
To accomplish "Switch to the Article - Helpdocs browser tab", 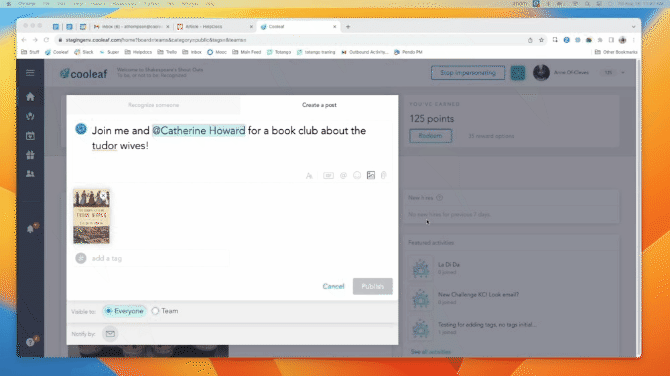I will pyautogui.click(x=215, y=26).
